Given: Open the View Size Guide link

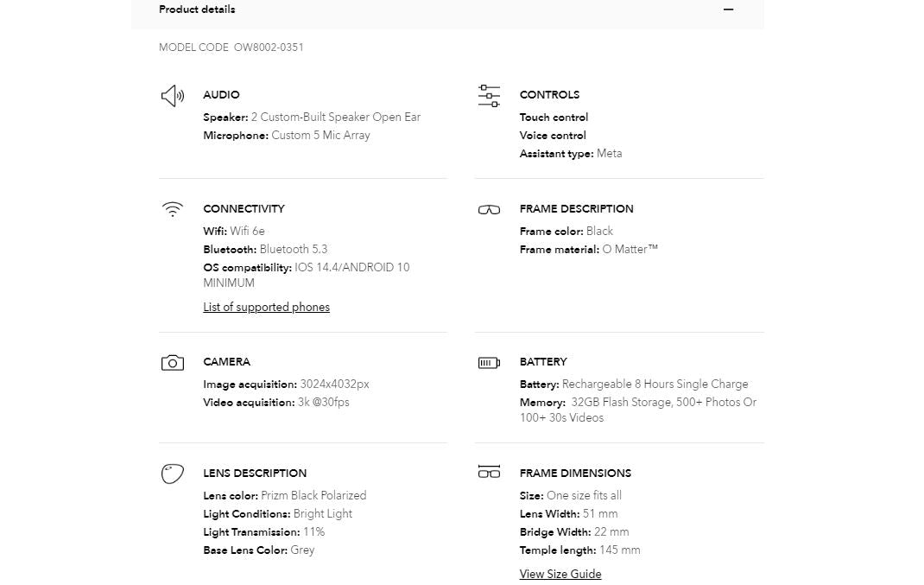Looking at the screenshot, I should [x=560, y=575].
